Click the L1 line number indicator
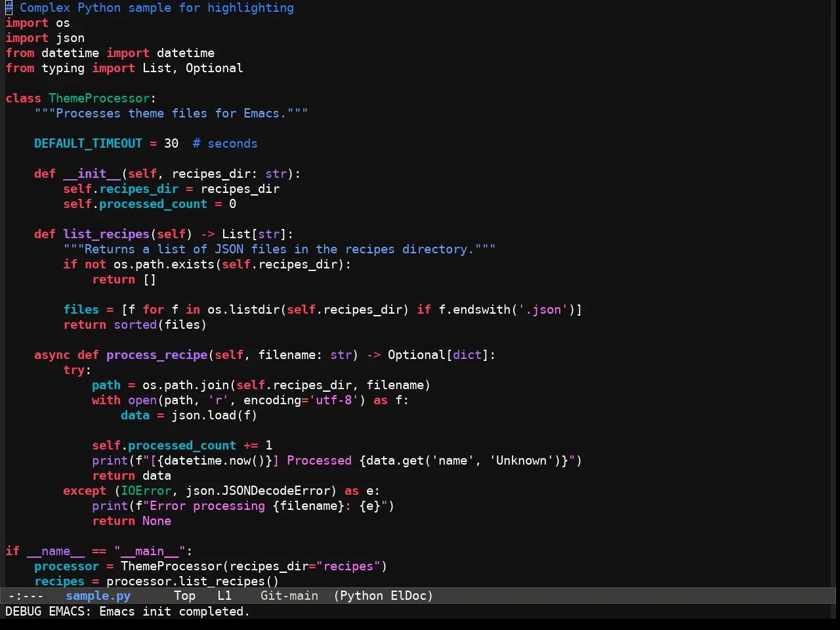Image resolution: width=840 pixels, height=630 pixels. point(224,596)
